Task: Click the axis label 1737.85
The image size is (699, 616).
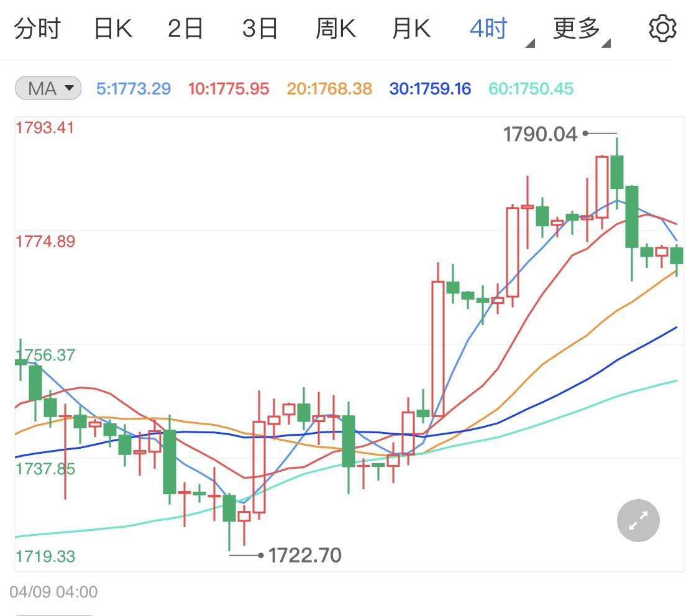Action: [45, 469]
